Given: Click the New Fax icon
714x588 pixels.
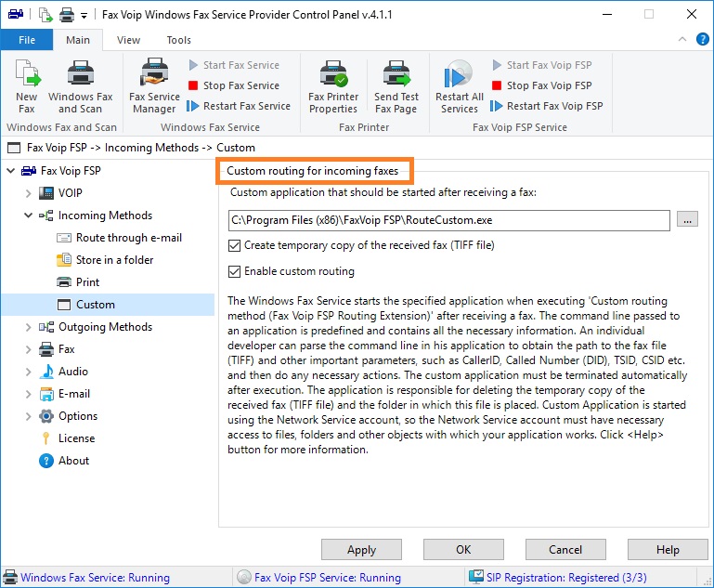Looking at the screenshot, I should [x=27, y=86].
